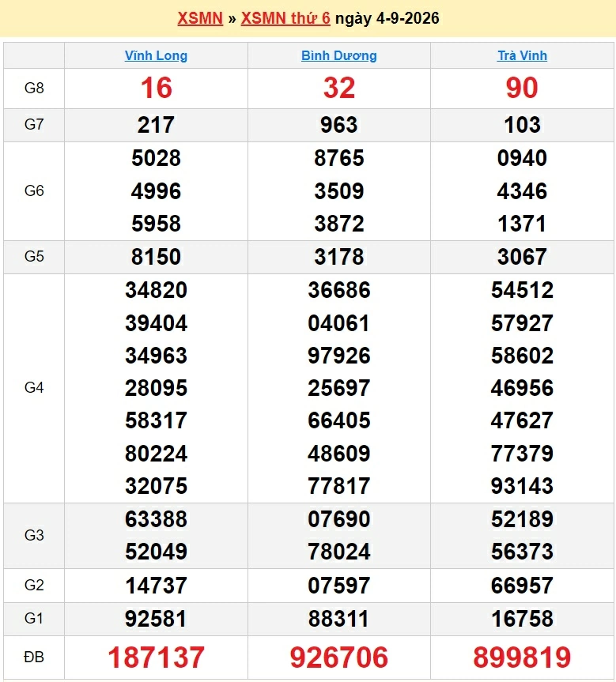The width and height of the screenshot is (616, 682).
Task: Select G2 number 14737
Action: point(157,586)
